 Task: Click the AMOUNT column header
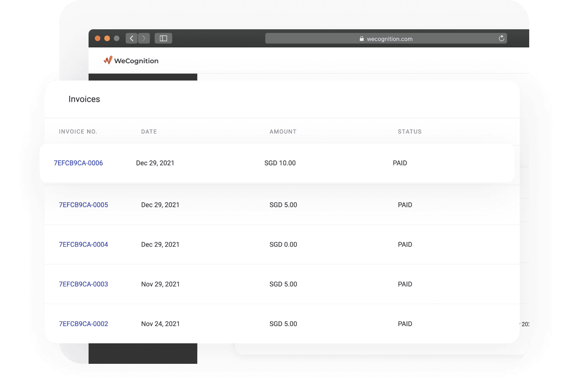click(x=283, y=132)
